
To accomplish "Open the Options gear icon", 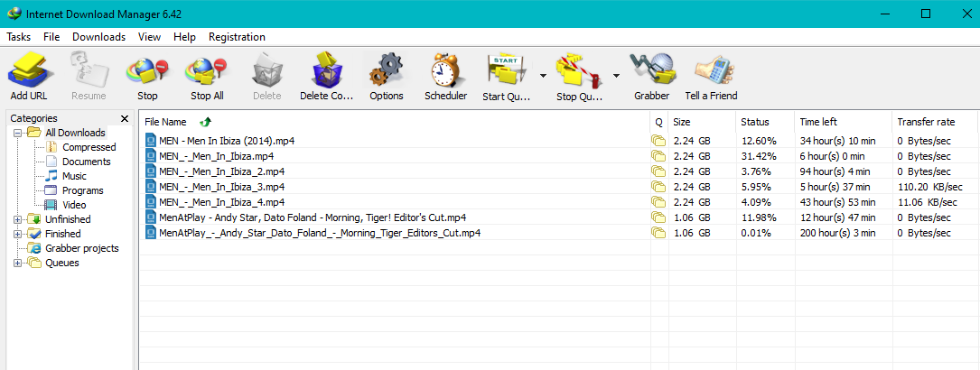I will click(x=387, y=69).
